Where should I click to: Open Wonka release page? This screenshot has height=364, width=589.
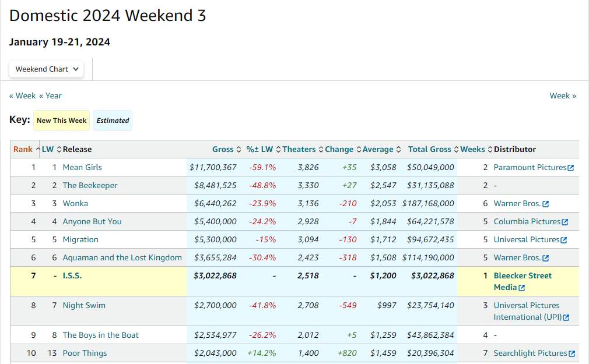pyautogui.click(x=75, y=203)
